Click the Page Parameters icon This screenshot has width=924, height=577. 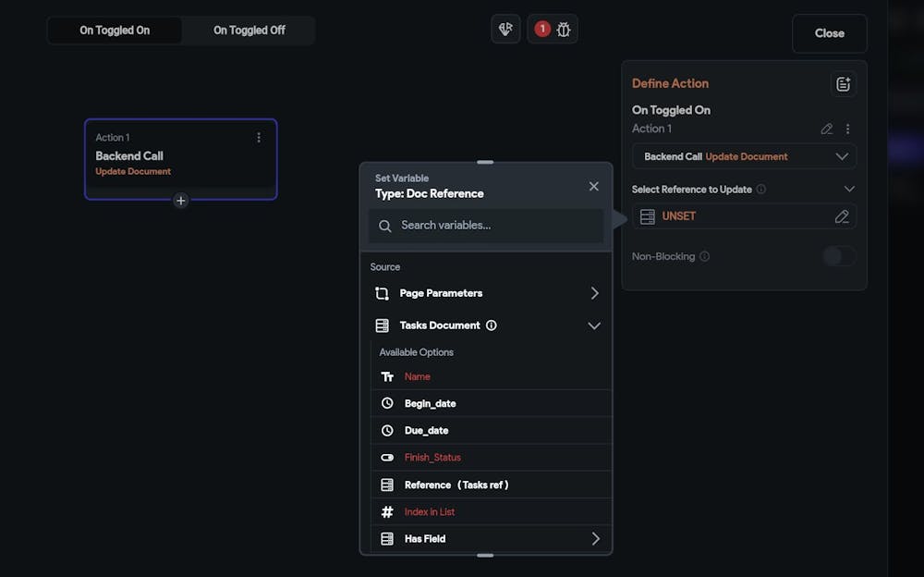(382, 293)
